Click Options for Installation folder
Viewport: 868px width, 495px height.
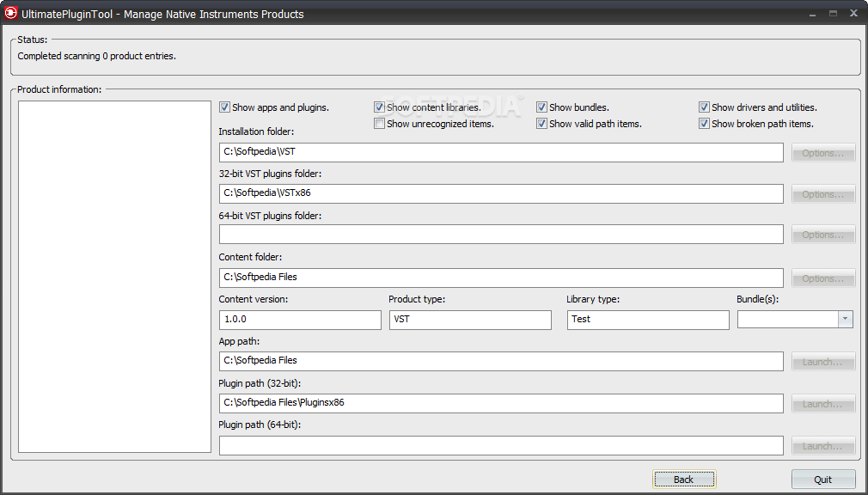point(823,153)
